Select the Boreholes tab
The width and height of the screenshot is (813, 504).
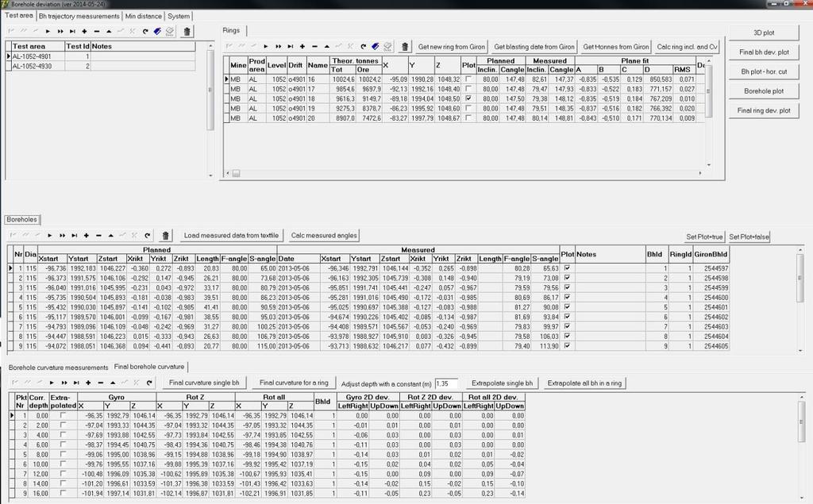tap(21, 220)
